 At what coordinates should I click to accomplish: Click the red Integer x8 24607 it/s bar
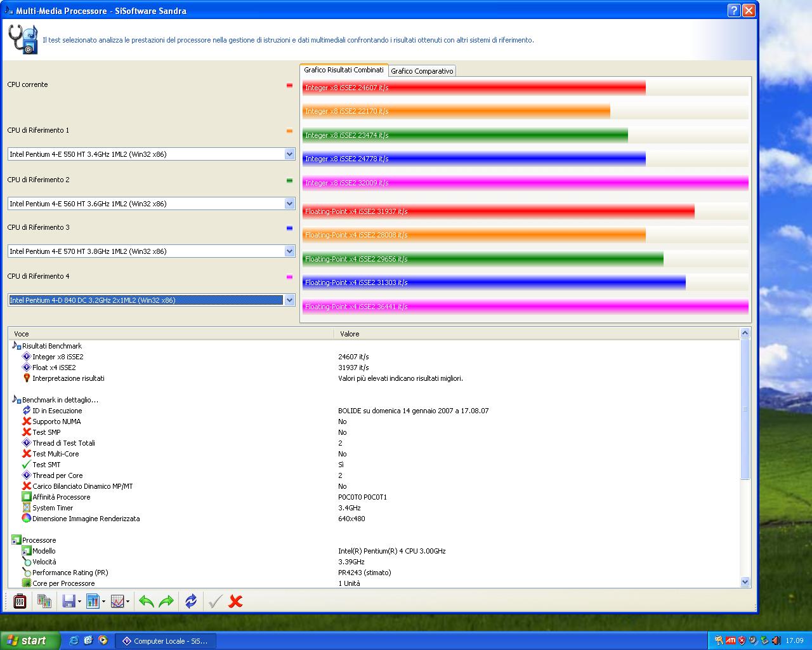(x=474, y=88)
